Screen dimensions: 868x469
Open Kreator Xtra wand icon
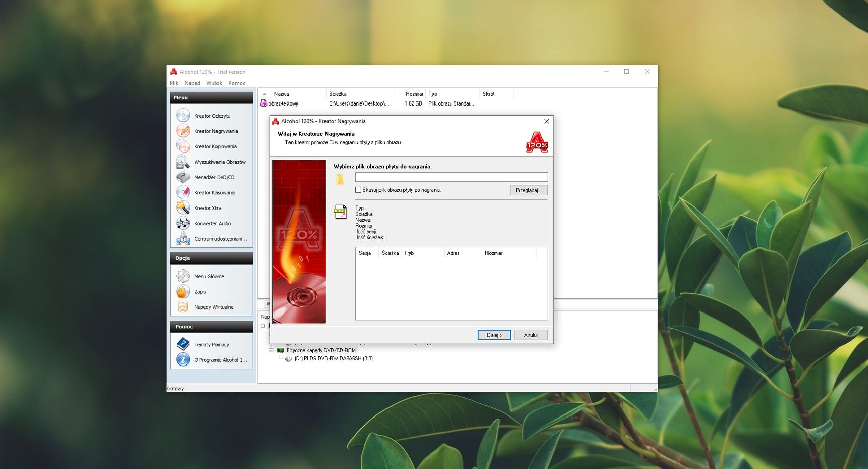coord(183,208)
